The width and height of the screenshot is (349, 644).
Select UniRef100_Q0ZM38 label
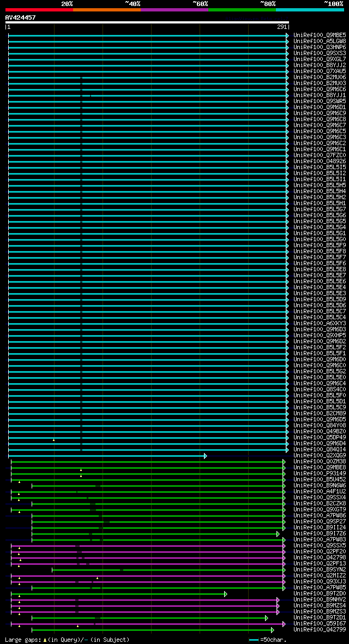(x=320, y=461)
